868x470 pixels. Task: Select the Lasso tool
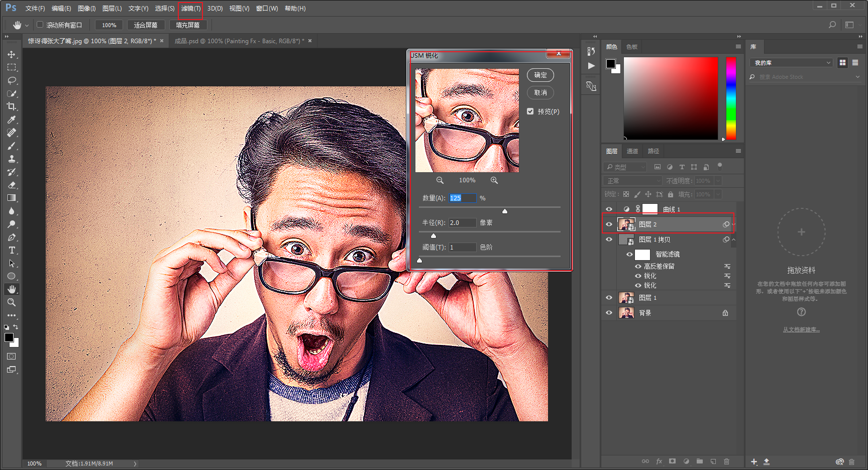pyautogui.click(x=12, y=80)
